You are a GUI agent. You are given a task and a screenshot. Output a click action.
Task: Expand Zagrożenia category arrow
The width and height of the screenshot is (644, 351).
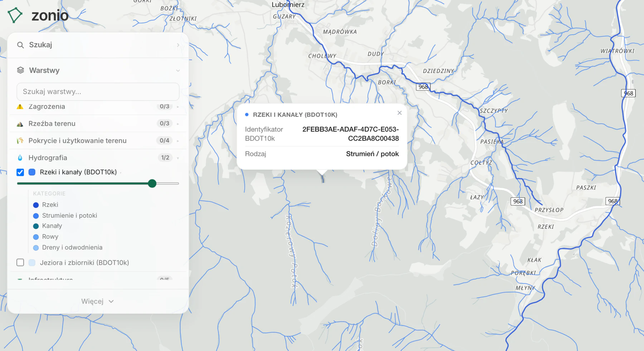[x=178, y=107]
